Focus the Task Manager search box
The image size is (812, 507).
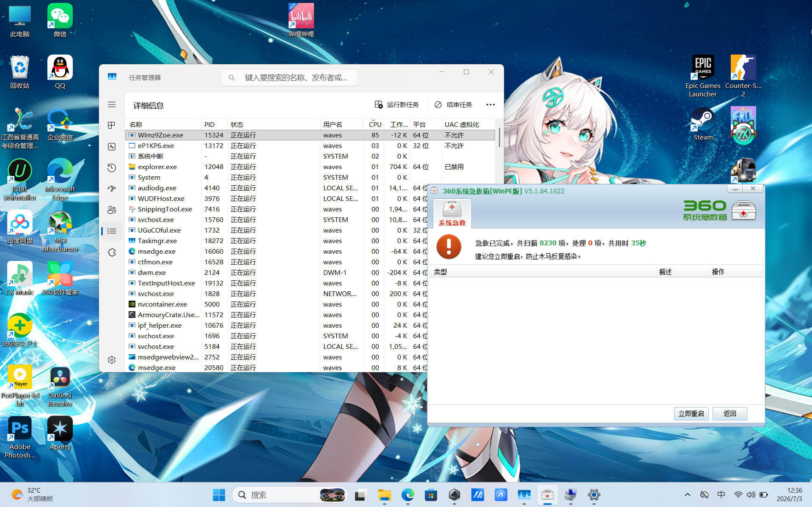tap(289, 77)
